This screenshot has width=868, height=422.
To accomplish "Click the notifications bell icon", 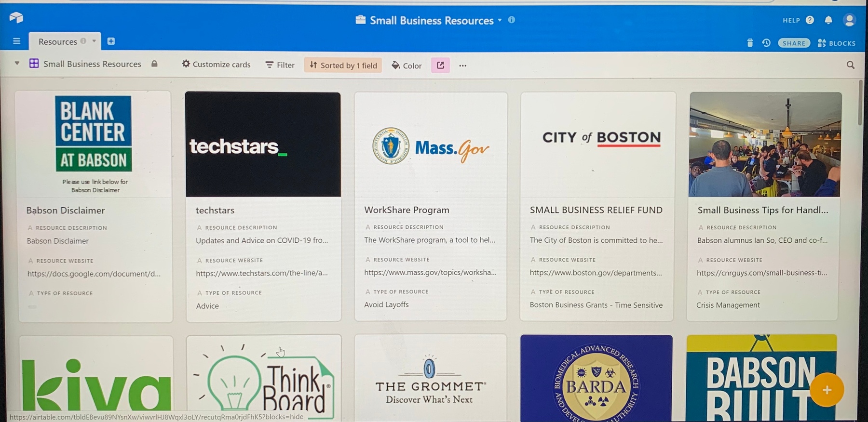I will pyautogui.click(x=828, y=20).
